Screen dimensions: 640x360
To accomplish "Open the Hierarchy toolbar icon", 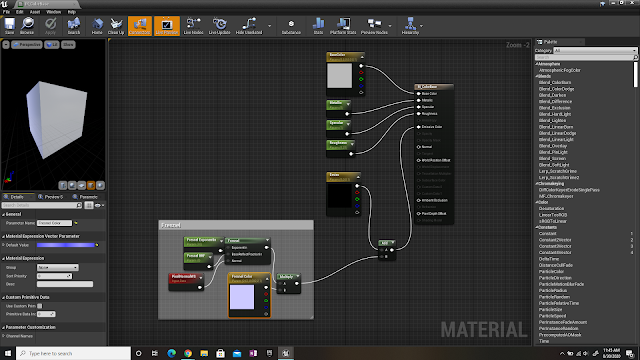I will [410, 26].
